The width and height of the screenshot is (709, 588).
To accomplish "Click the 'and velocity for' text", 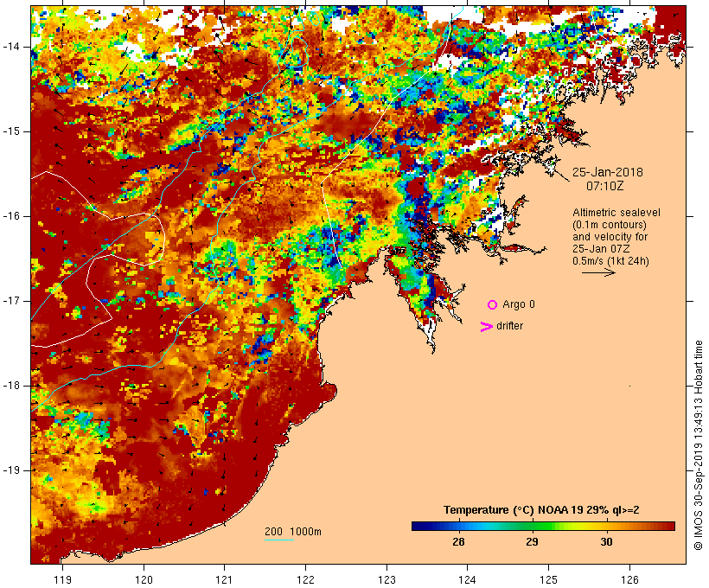I will (x=610, y=237).
